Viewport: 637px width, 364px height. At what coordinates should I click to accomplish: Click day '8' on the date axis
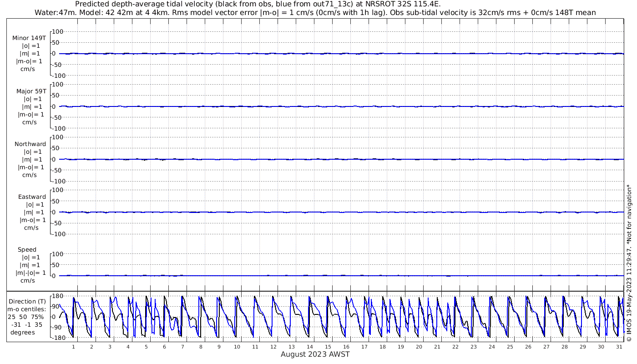(x=201, y=347)
